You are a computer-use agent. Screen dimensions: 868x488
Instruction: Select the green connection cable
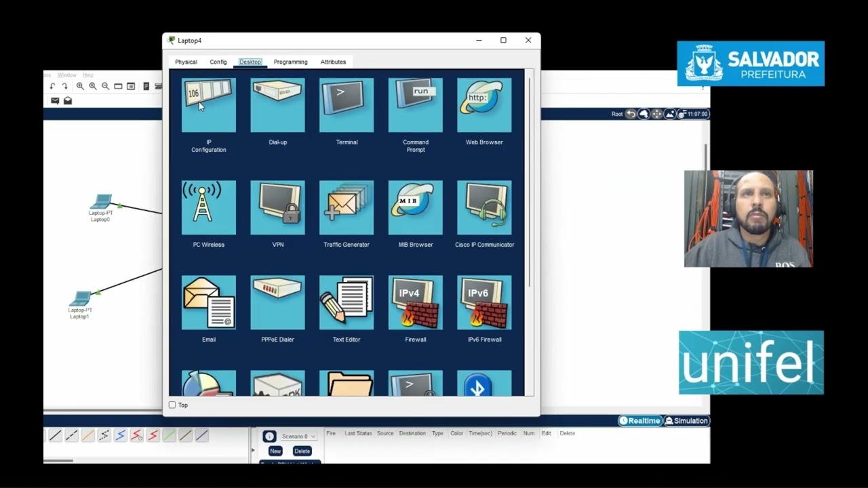(170, 435)
